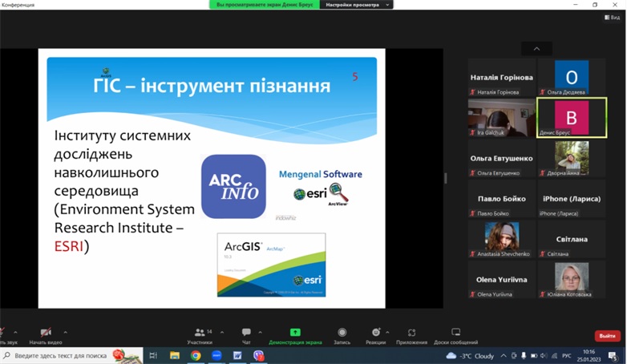Screen dimensions: 627x364
Task: Click the green Демонстрация экрана share button
Action: coord(295,335)
